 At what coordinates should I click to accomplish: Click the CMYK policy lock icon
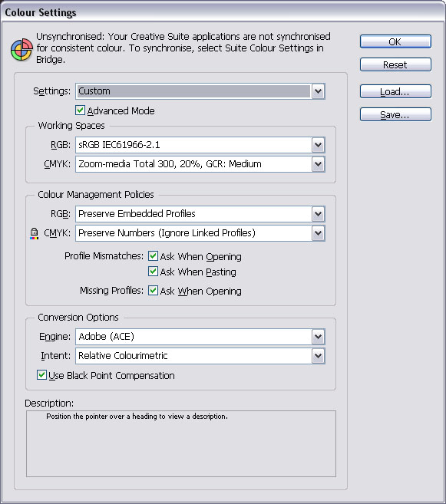coord(34,233)
